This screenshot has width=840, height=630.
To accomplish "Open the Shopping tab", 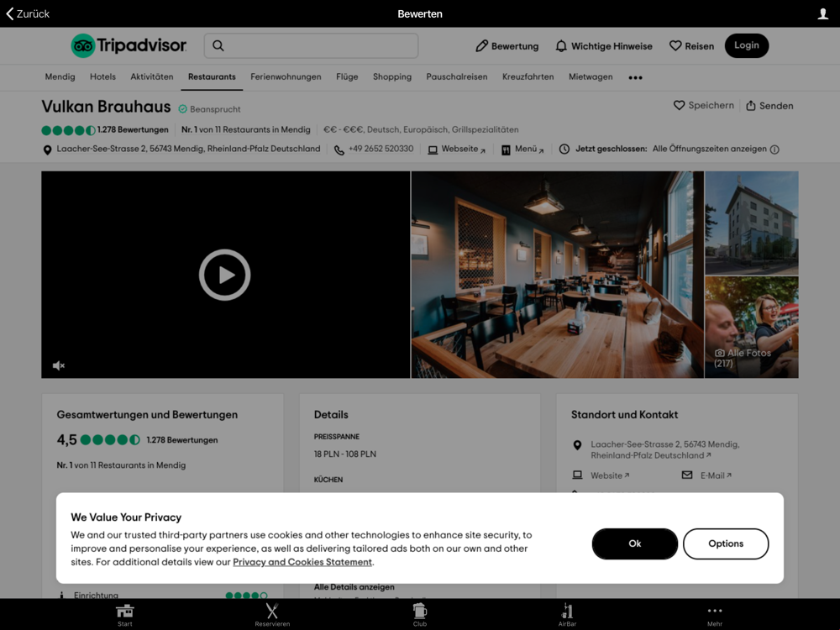I will 392,76.
